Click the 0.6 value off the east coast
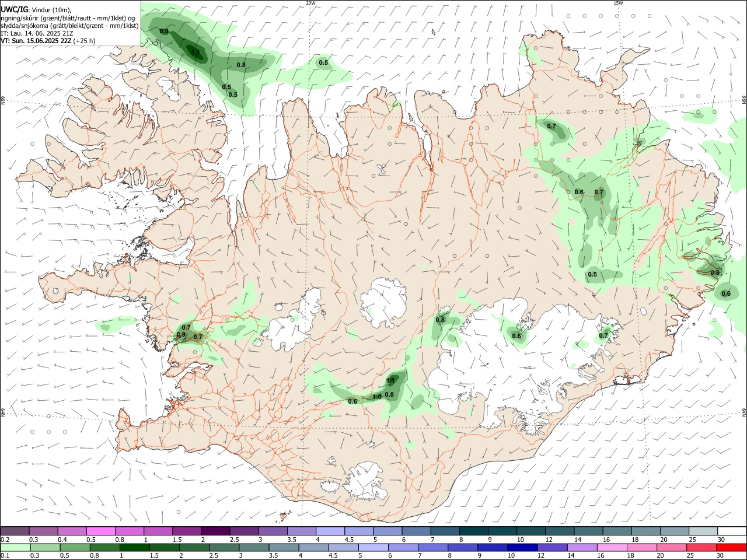Viewport: 747px width, 560px height. click(x=726, y=293)
